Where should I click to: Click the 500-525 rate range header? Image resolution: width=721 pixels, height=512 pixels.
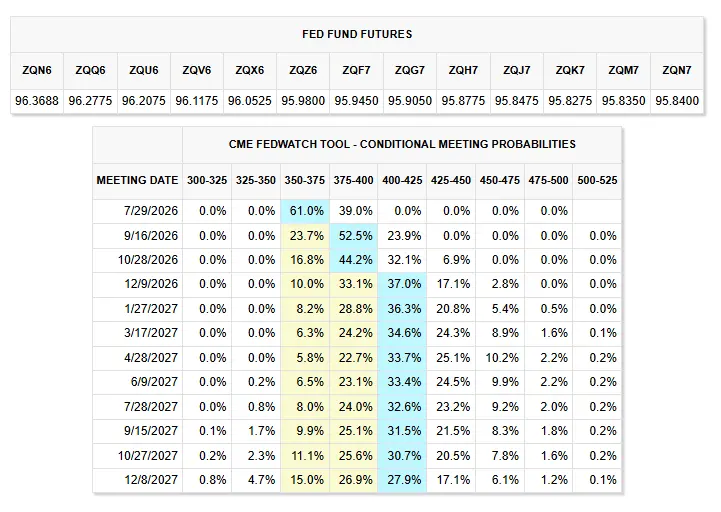click(597, 180)
